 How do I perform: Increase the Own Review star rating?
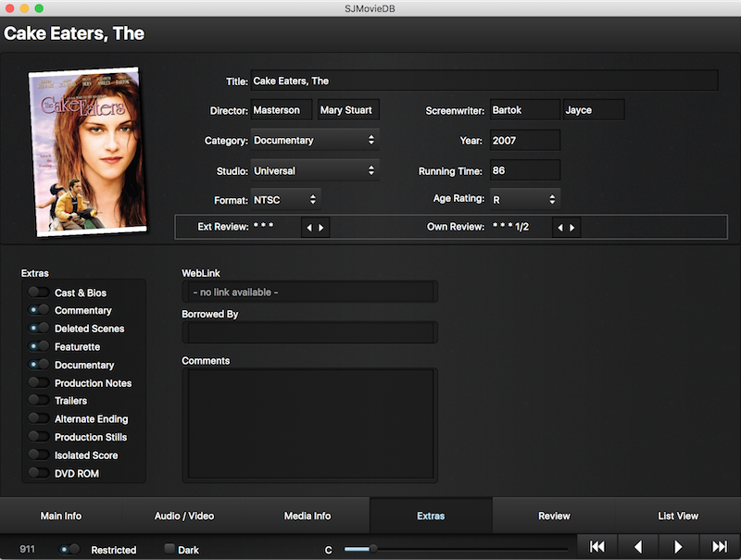click(573, 227)
